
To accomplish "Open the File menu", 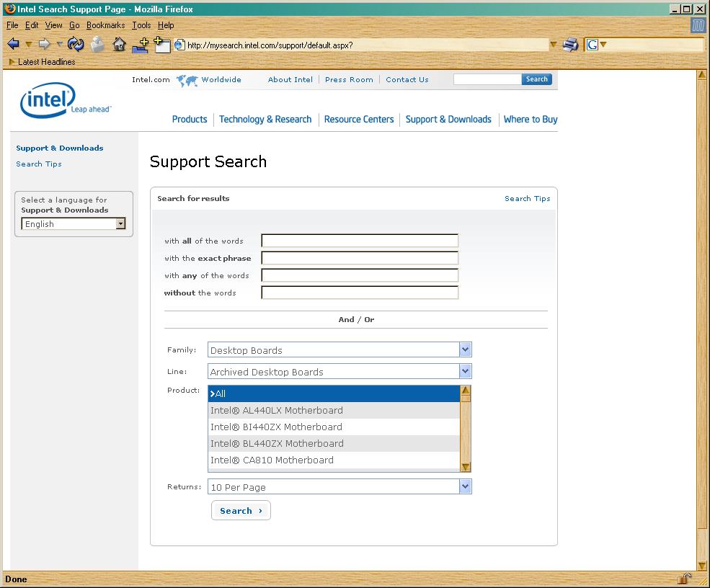I will [12, 25].
